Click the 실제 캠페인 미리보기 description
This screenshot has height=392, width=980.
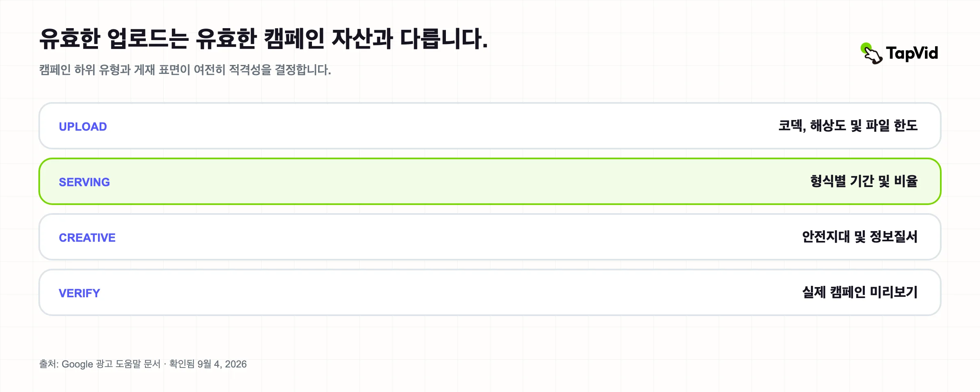[x=860, y=292]
